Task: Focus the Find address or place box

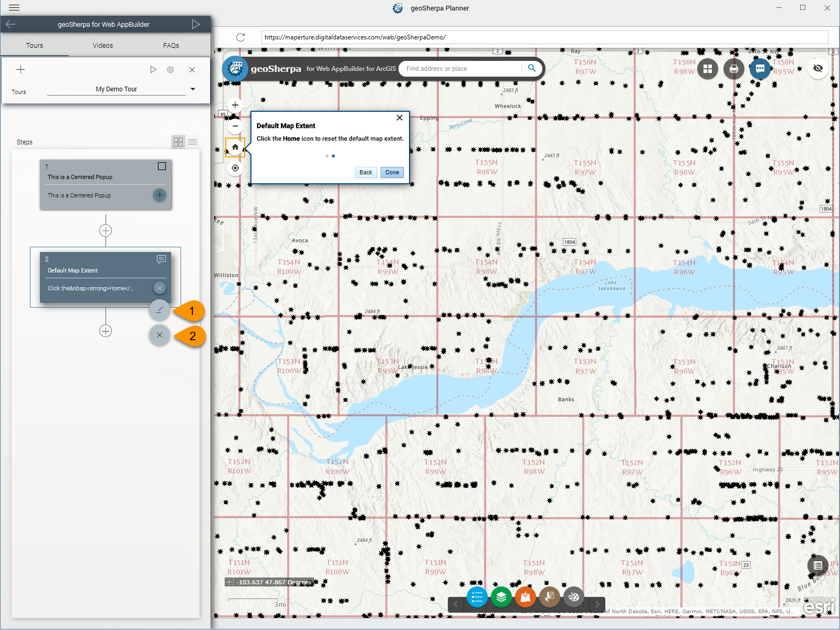Action: point(460,68)
